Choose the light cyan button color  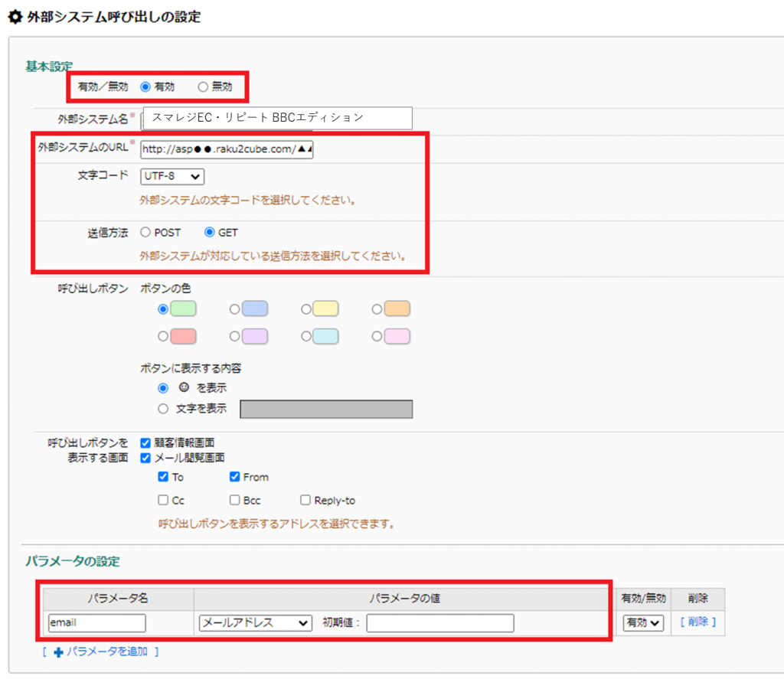coord(306,337)
